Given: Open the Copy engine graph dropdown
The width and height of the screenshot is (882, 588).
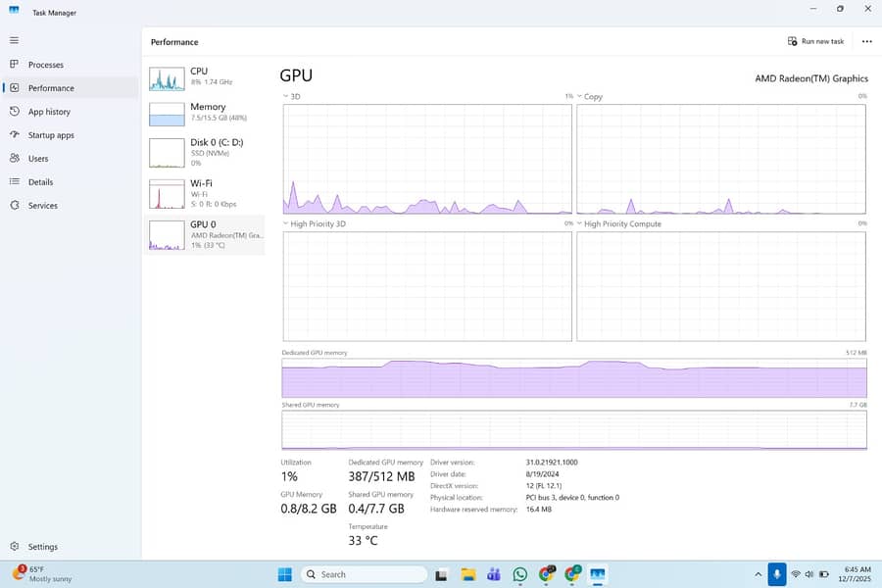Looking at the screenshot, I should (x=579, y=97).
